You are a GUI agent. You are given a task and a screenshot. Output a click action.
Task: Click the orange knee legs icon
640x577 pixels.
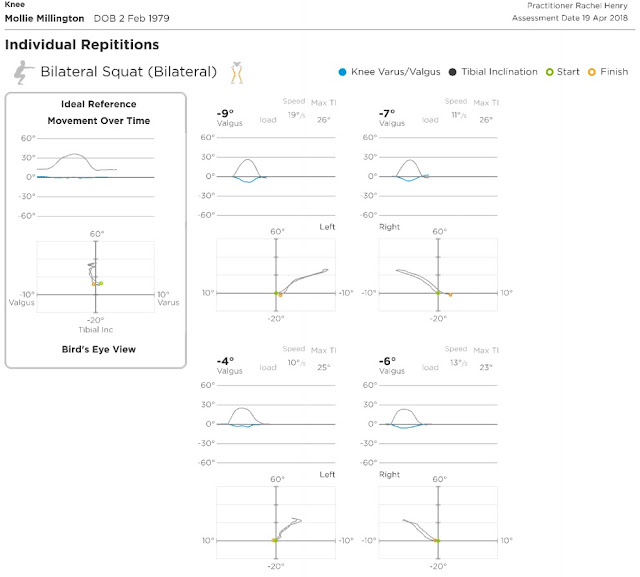[237, 73]
